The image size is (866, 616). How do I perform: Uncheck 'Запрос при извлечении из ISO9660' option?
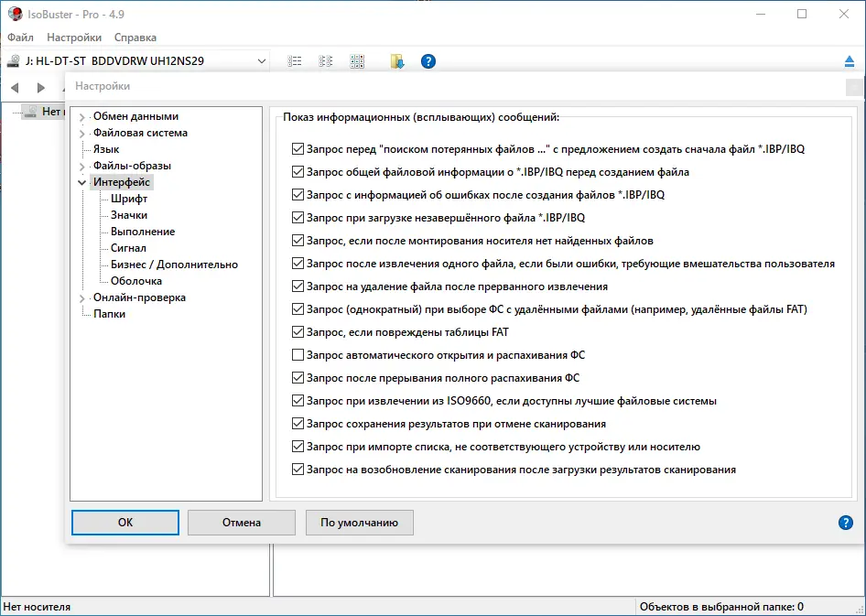[x=298, y=401]
